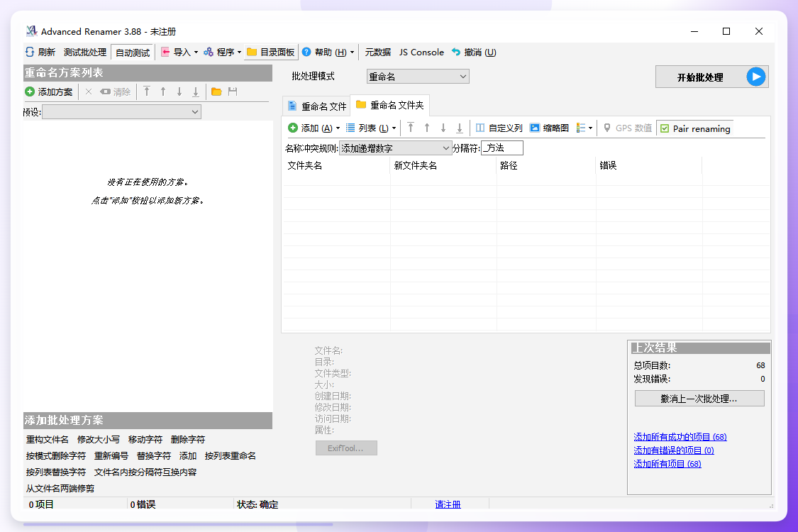
Task: Move item to top in file list toolbar
Action: [411, 128]
